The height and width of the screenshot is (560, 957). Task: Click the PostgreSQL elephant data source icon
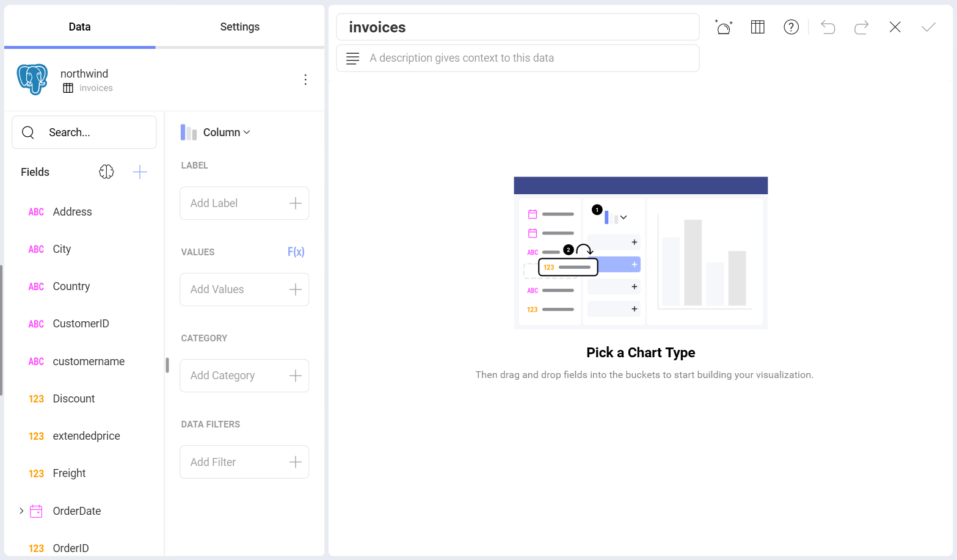coord(32,79)
